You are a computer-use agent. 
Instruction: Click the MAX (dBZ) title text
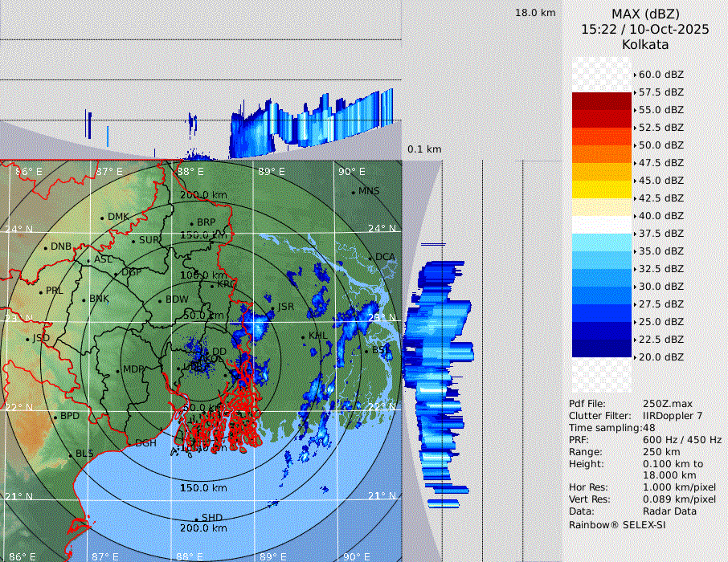tap(645, 14)
